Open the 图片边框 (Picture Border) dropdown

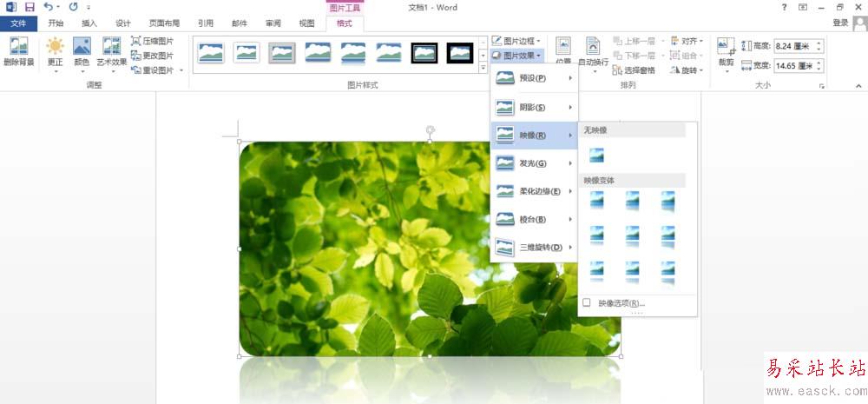pos(516,41)
